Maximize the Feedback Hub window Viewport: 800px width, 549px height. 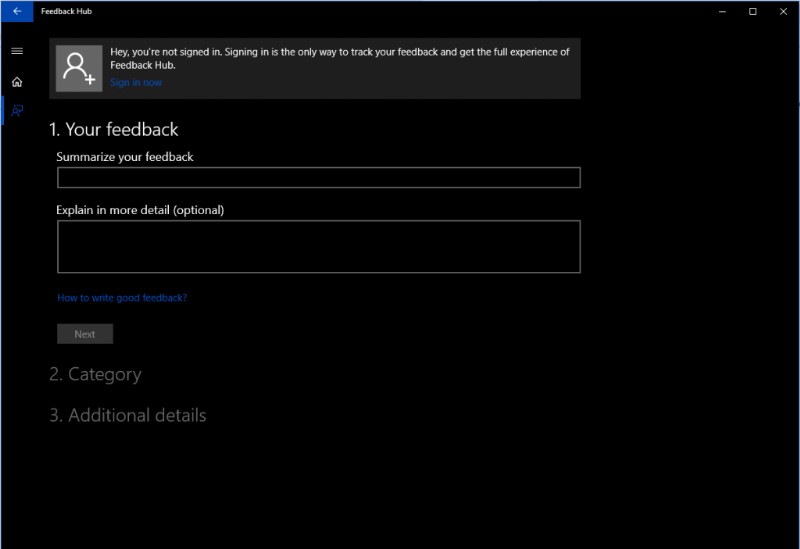[753, 11]
